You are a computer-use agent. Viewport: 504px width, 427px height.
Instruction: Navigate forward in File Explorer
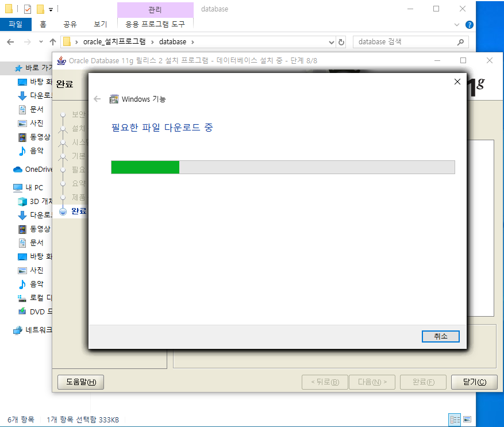28,42
